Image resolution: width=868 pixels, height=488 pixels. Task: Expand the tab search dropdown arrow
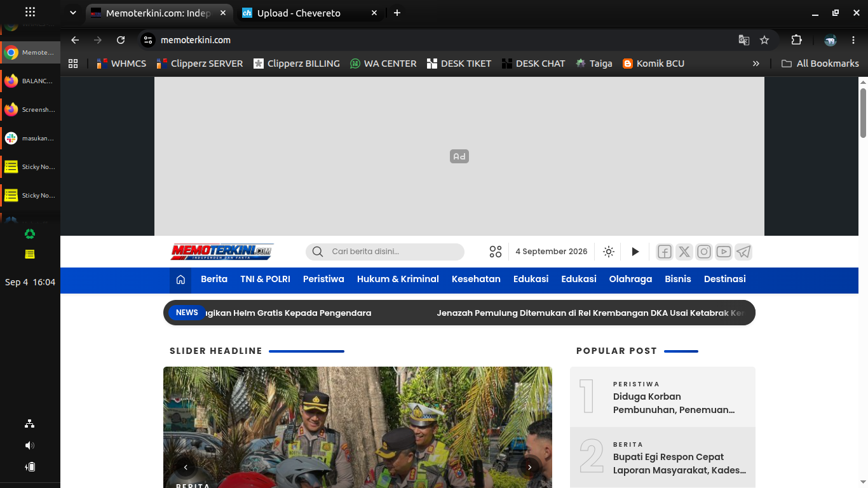[73, 13]
